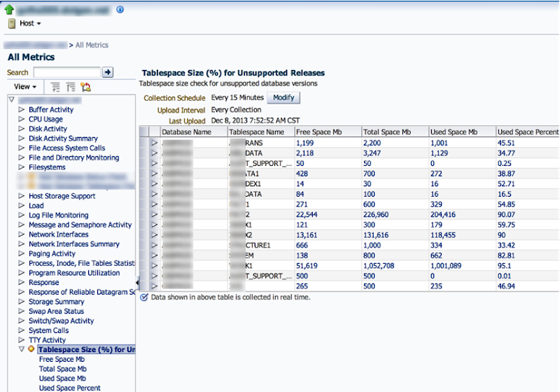Select Storage Summary in the tree

(x=57, y=302)
